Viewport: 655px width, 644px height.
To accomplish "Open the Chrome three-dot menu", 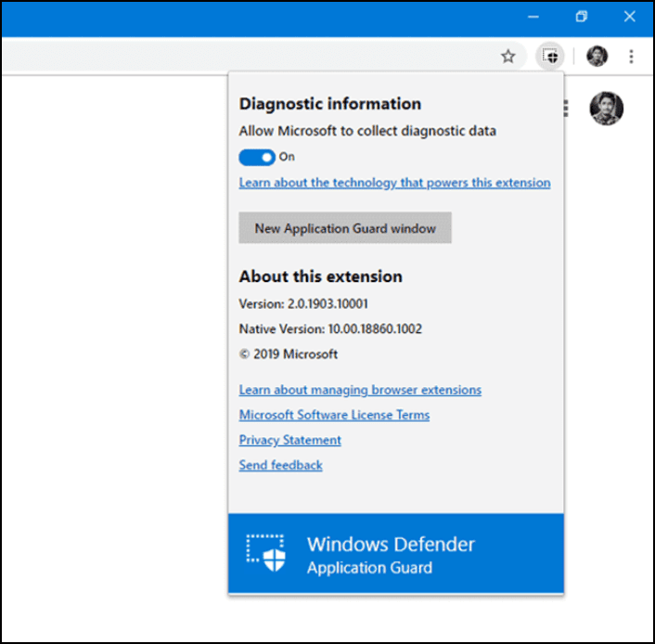I will (x=631, y=56).
